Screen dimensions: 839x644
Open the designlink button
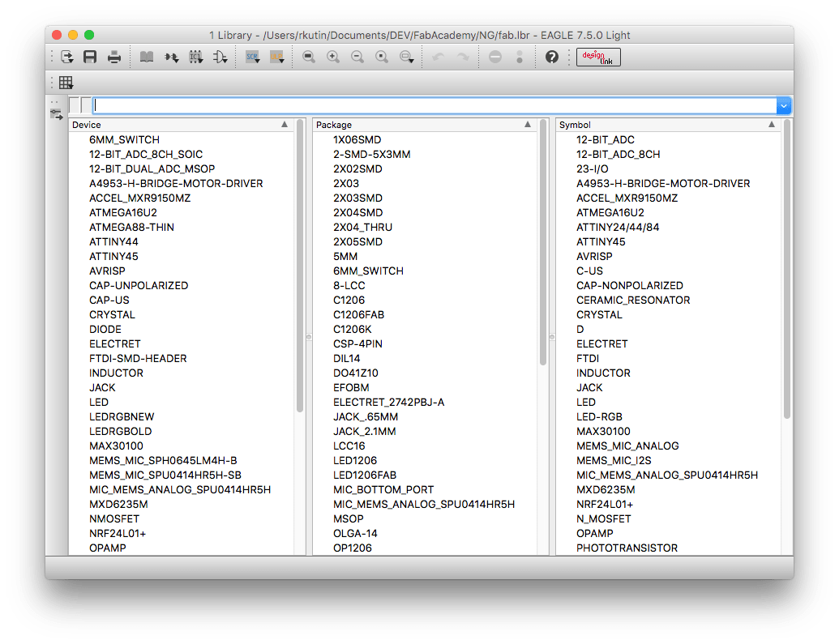coord(598,58)
